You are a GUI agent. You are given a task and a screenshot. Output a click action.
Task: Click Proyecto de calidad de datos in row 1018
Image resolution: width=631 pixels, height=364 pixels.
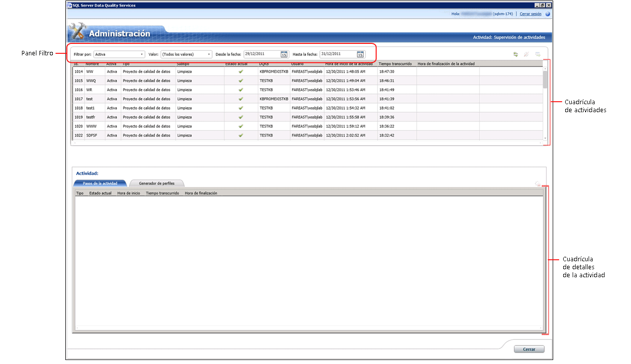tap(146, 108)
